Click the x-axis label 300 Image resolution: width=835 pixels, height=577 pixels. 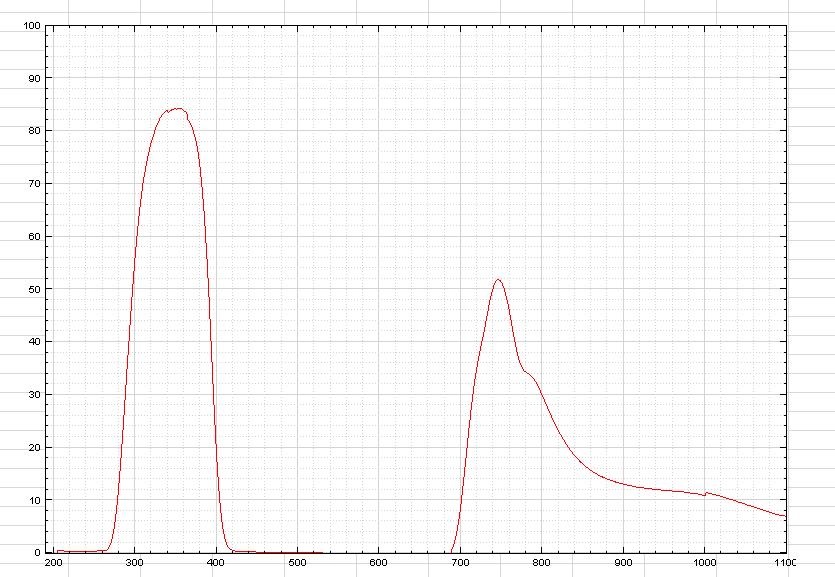click(135, 564)
